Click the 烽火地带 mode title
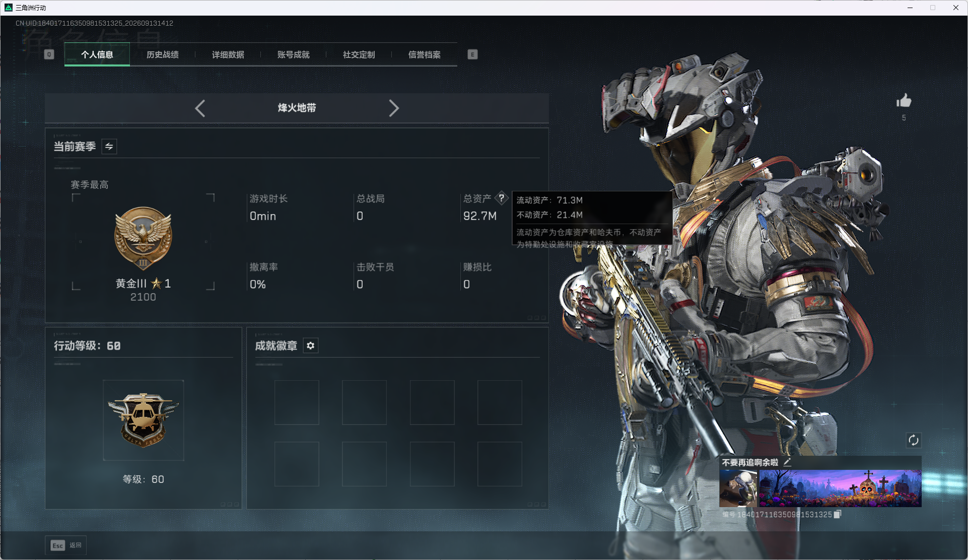This screenshot has width=968, height=560. coord(297,108)
